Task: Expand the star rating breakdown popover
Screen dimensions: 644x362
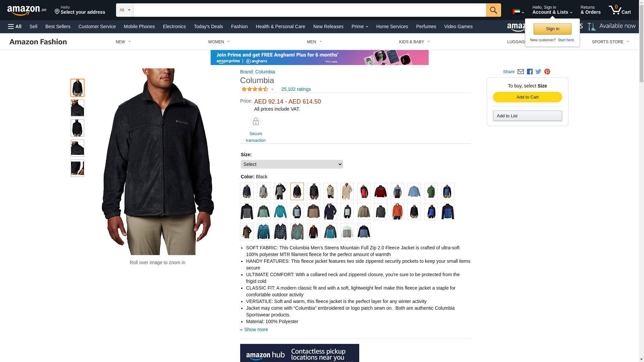Action: (257, 89)
